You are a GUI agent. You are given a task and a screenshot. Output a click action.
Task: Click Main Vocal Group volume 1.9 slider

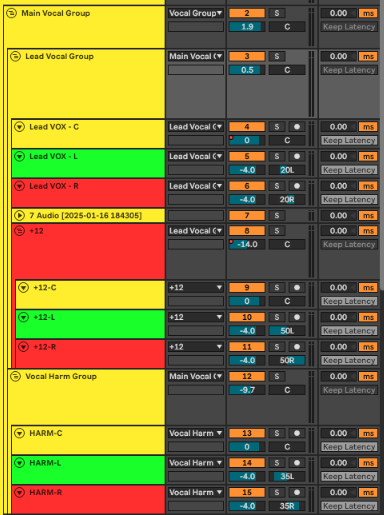coord(247,27)
